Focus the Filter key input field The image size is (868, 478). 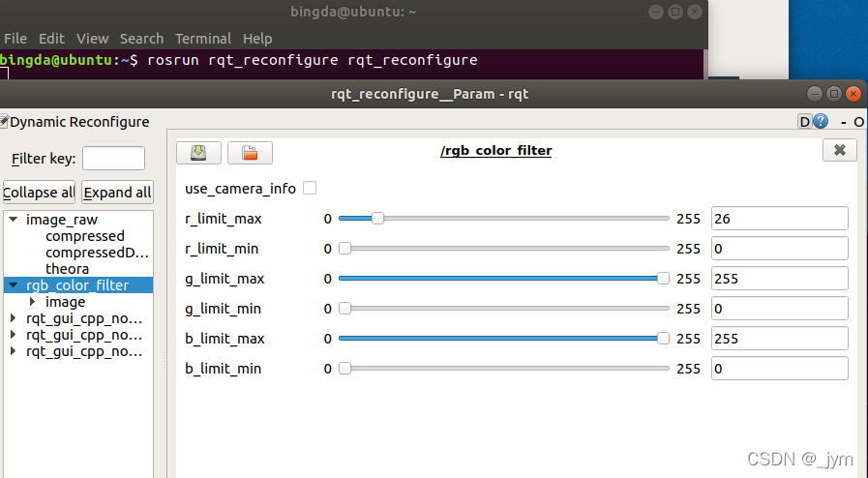pos(113,159)
